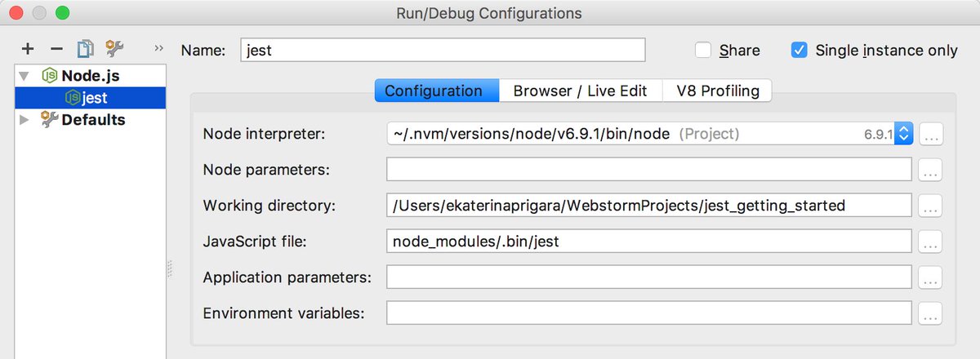Click the Node interpreter label
The height and width of the screenshot is (359, 980).
click(x=264, y=134)
